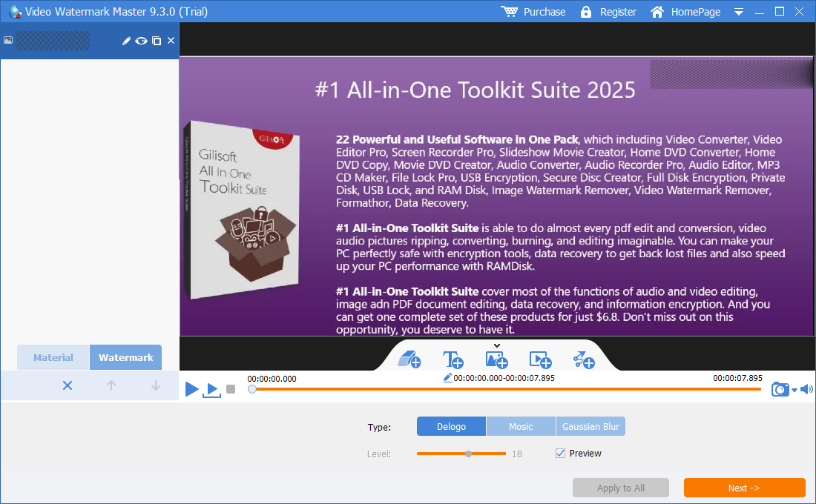The height and width of the screenshot is (504, 816).
Task: Click the pencil edit icon on the watermark item
Action: coord(126,41)
